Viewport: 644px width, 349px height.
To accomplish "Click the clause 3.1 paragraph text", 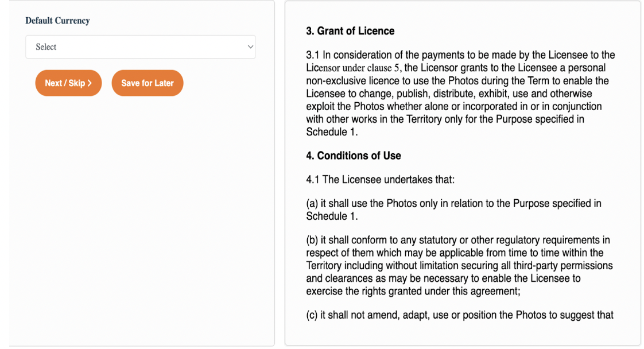I will pyautogui.click(x=460, y=93).
